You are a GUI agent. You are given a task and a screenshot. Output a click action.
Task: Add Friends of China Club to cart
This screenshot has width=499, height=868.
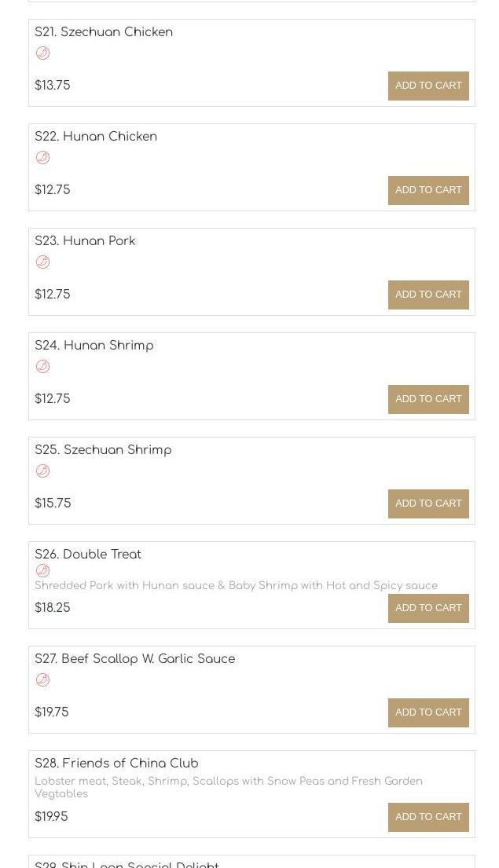[428, 817]
